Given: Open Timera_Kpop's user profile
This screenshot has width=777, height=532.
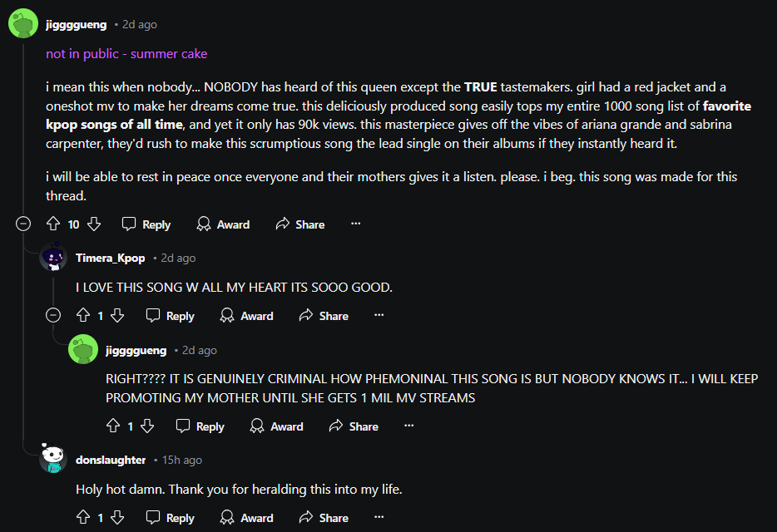Looking at the screenshot, I should [110, 259].
